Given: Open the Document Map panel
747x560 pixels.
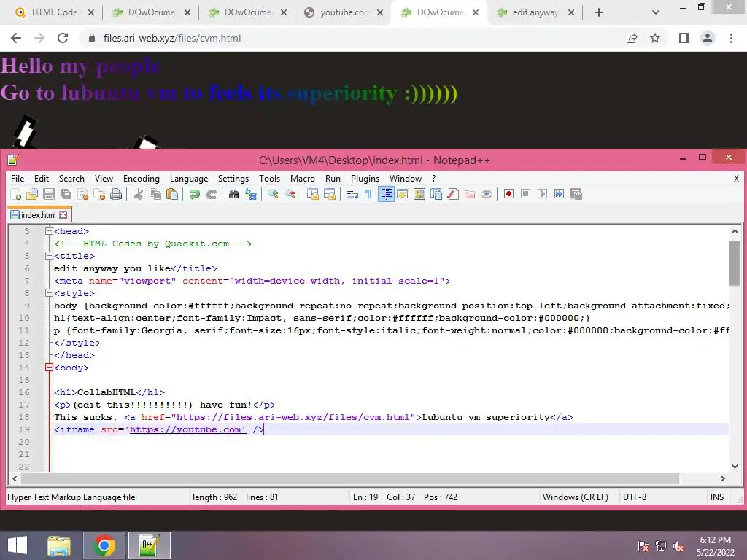Looking at the screenshot, I should pyautogui.click(x=419, y=194).
